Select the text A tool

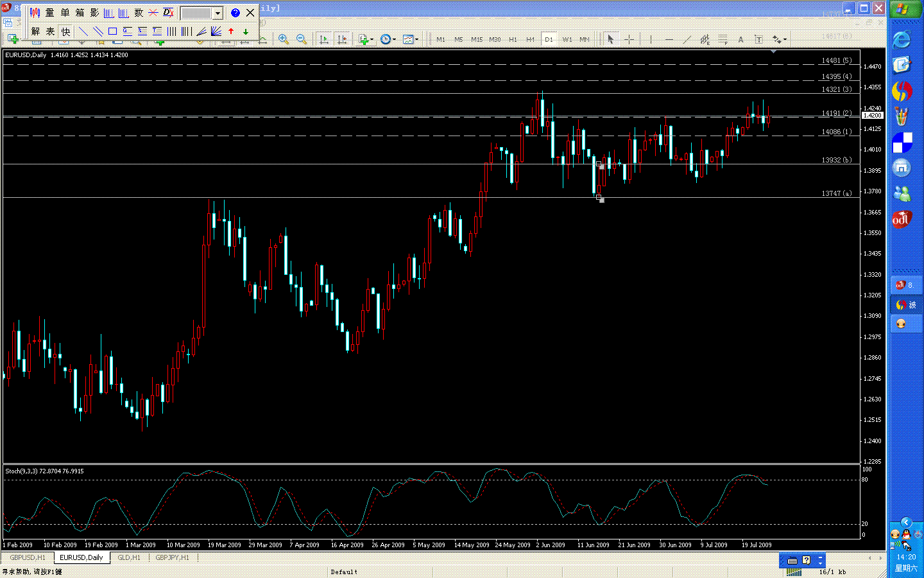click(740, 39)
